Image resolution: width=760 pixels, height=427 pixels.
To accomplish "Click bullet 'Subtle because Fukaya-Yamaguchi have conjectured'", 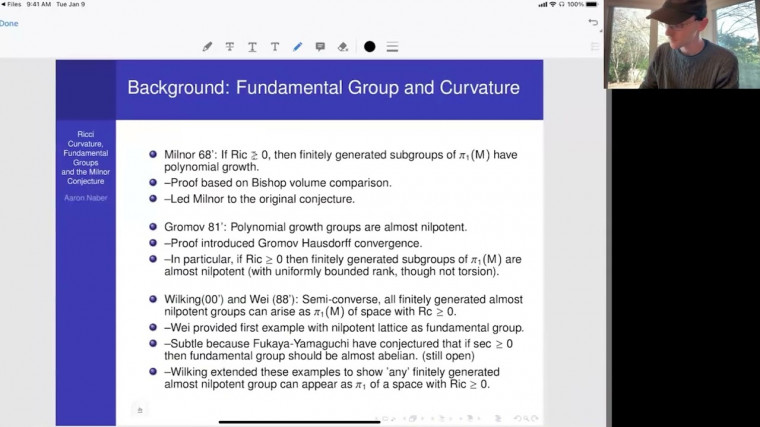I will click(x=338, y=349).
